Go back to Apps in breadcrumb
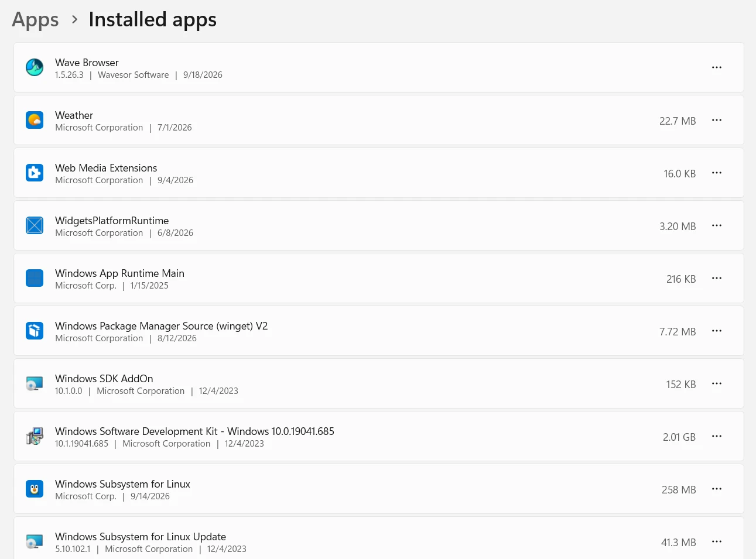 pos(35,19)
